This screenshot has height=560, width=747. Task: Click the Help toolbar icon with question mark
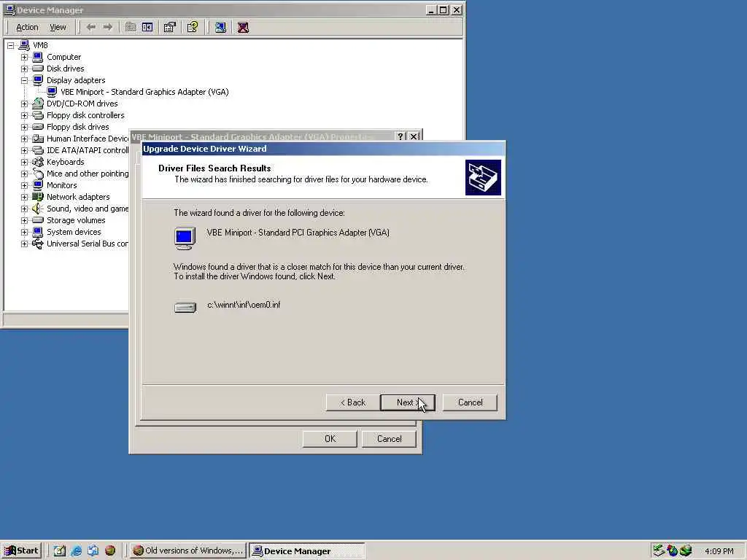[193, 27]
